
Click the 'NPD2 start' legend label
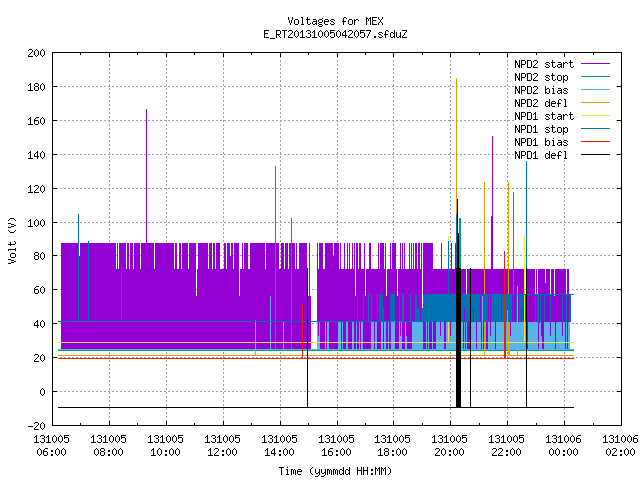544,64
